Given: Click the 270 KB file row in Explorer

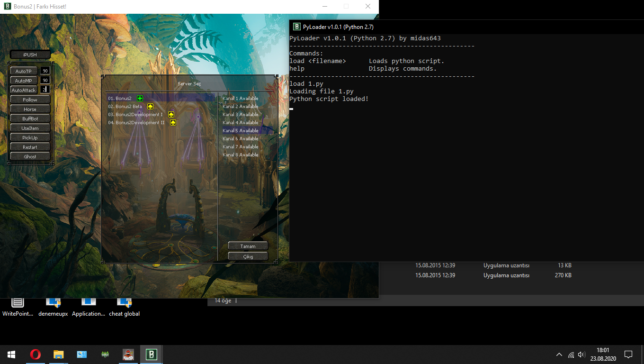Looking at the screenshot, I should coord(493,275).
